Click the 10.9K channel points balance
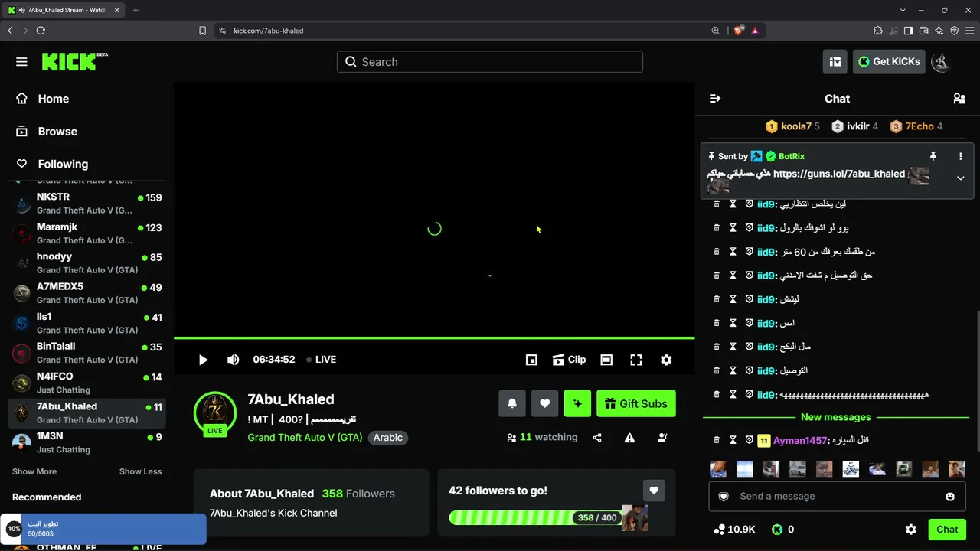This screenshot has width=980, height=551. click(734, 530)
